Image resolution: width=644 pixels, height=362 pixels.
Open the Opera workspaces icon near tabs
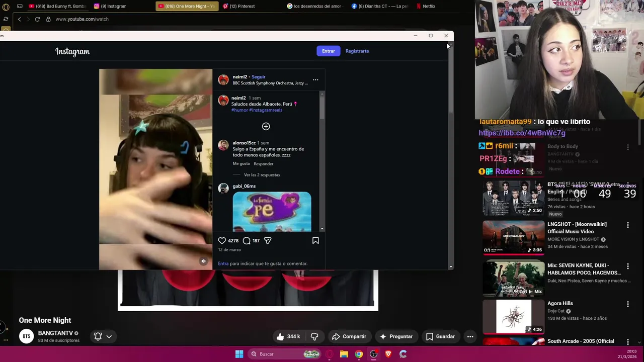click(20, 6)
